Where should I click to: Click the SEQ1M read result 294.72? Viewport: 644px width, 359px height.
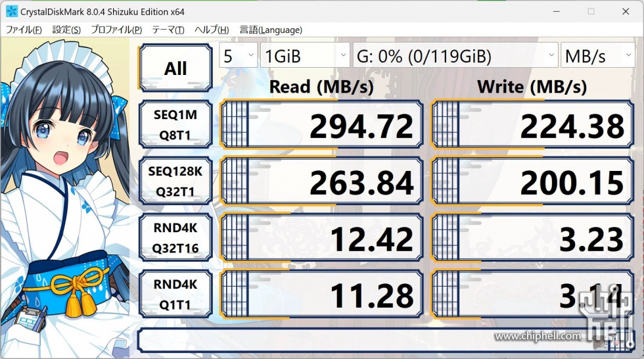(321, 124)
